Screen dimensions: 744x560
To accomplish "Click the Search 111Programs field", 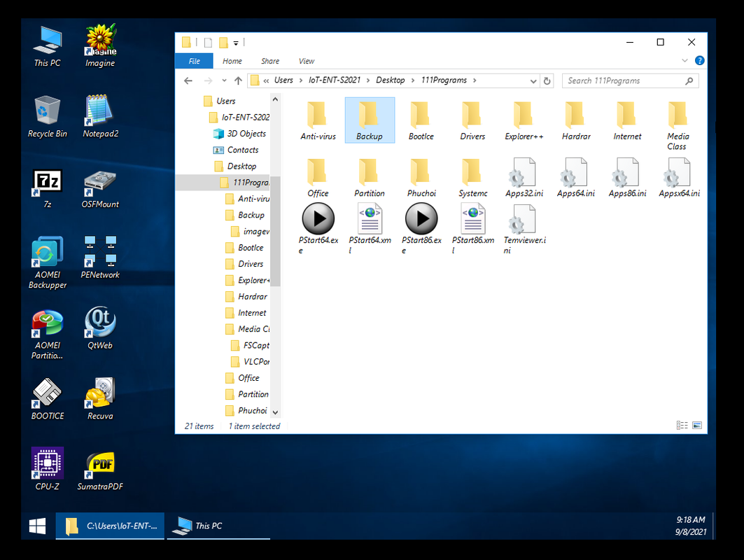I will tap(630, 81).
